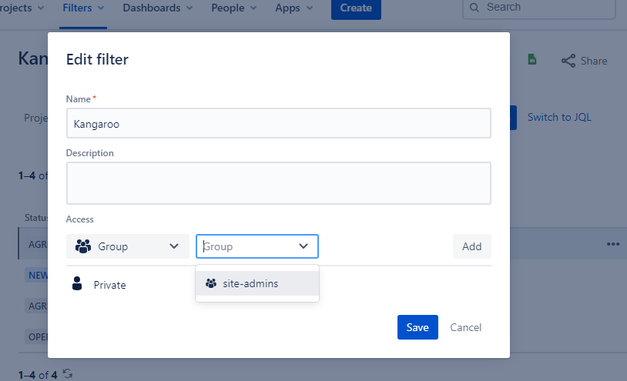Viewport: 627px width, 381px height.
Task: Click the Share icon
Action: pyautogui.click(x=568, y=61)
